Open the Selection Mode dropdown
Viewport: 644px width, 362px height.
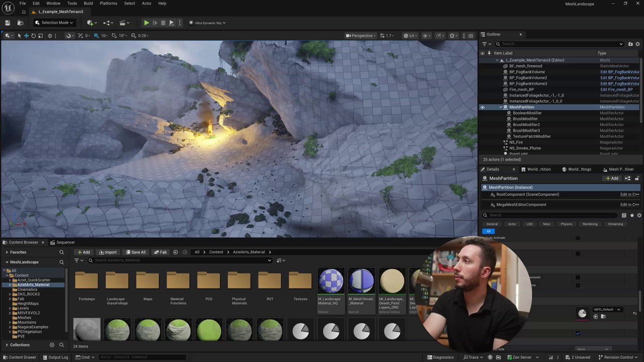[54, 23]
